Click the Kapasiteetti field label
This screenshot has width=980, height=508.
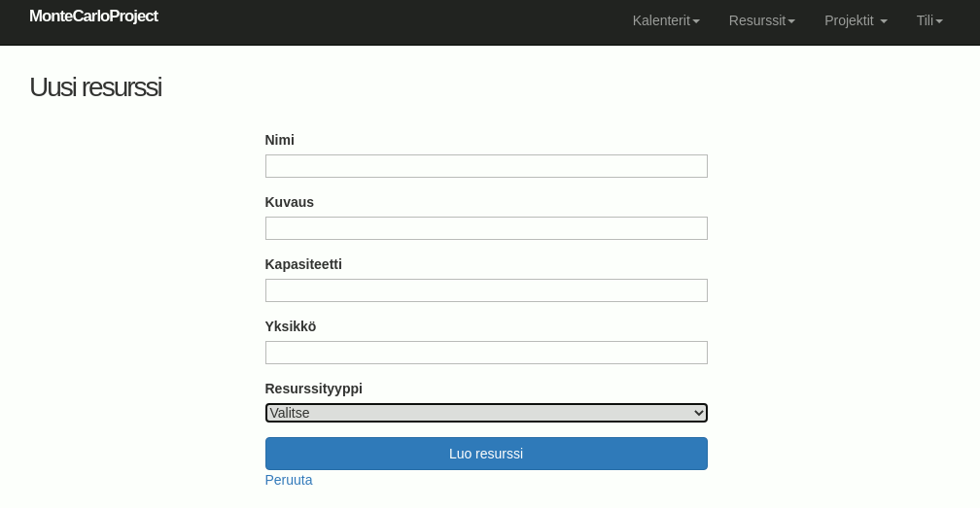303,264
